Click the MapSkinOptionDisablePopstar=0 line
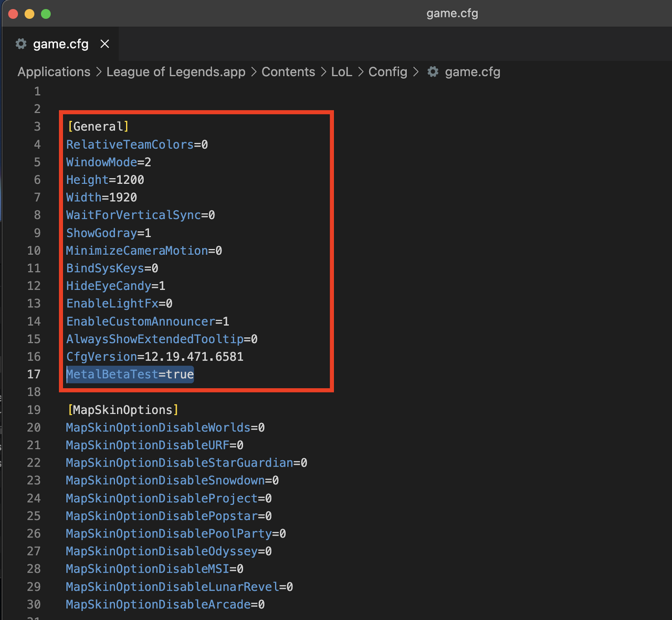The image size is (672, 620). (169, 516)
